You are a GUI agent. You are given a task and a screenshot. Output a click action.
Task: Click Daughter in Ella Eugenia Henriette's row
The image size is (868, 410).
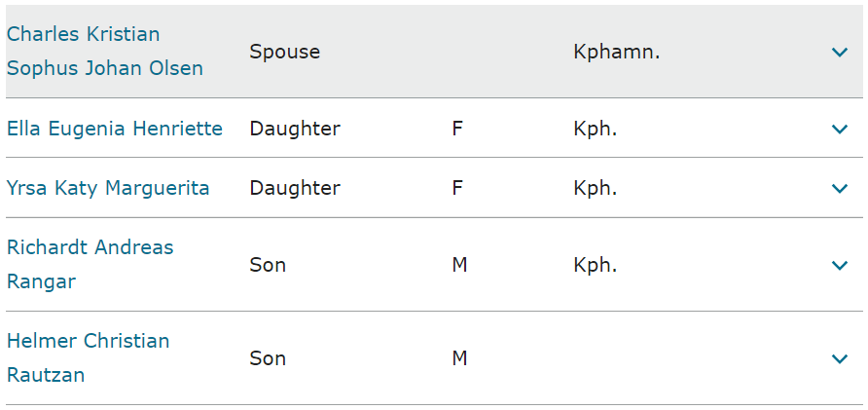point(295,129)
